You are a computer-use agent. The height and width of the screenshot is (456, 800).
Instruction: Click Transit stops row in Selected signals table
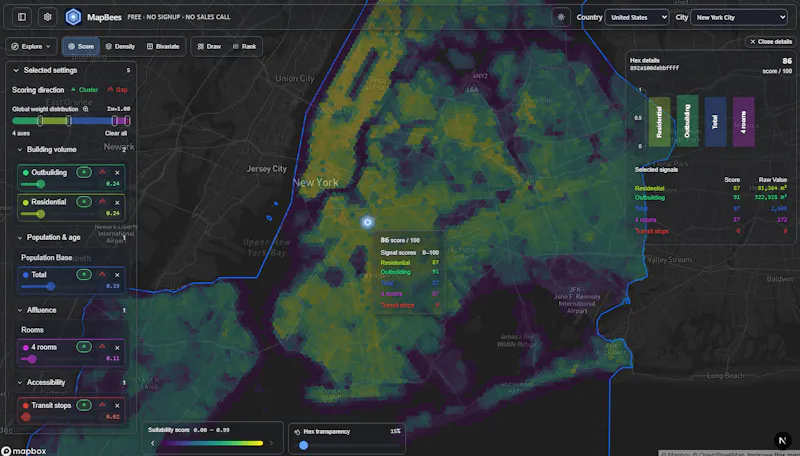pos(711,231)
